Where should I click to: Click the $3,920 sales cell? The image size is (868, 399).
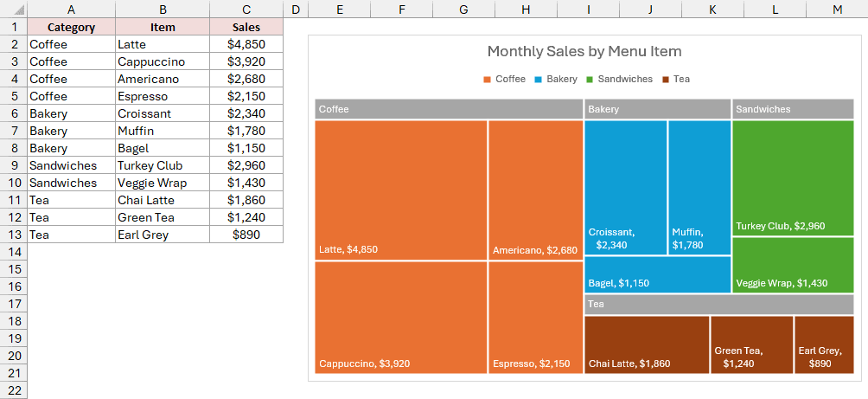click(x=246, y=61)
